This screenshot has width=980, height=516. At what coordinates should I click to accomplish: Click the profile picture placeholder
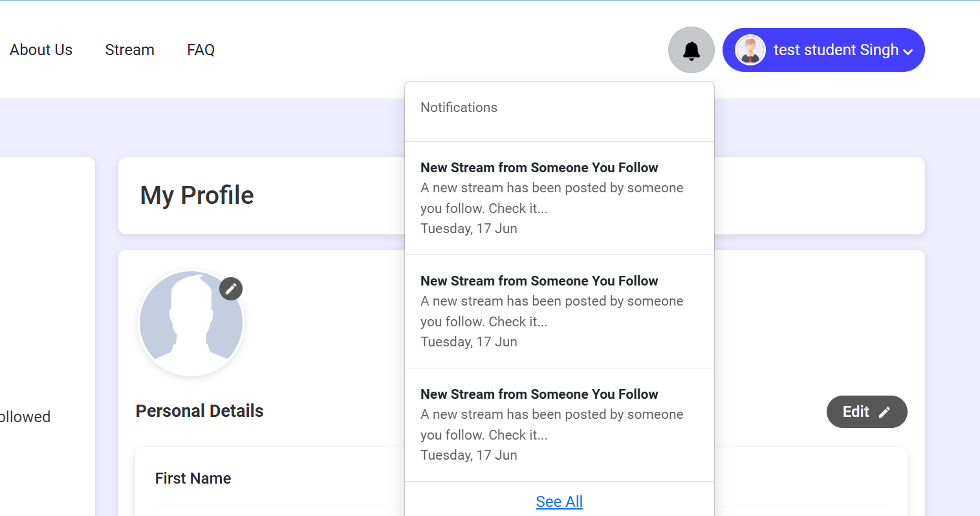191,324
